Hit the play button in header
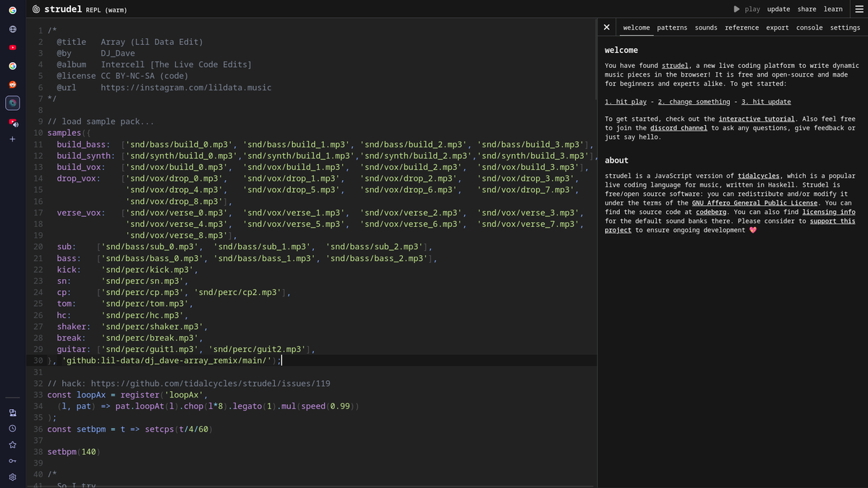The image size is (868, 488). click(x=746, y=9)
